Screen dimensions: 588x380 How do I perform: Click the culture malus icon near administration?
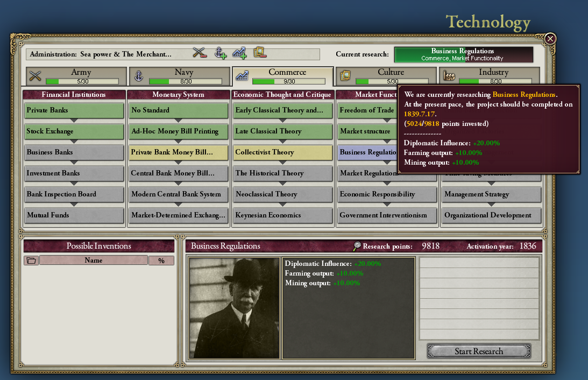(x=260, y=52)
